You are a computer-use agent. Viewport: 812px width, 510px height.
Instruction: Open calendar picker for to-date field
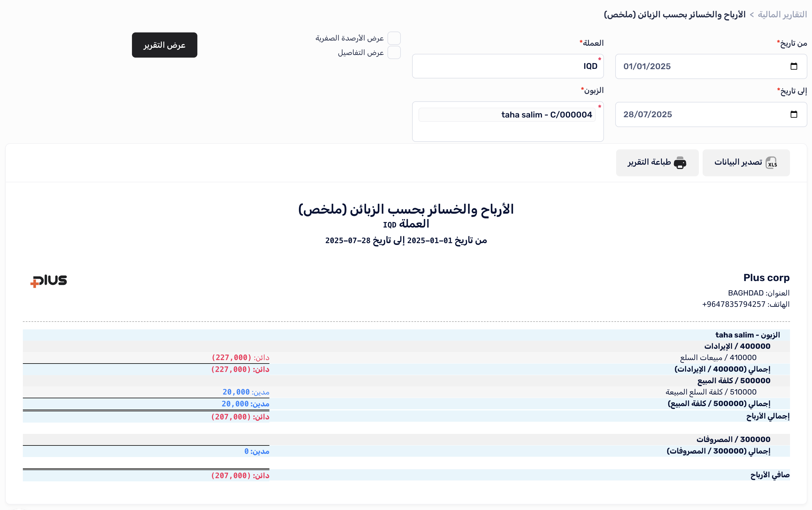pyautogui.click(x=793, y=114)
